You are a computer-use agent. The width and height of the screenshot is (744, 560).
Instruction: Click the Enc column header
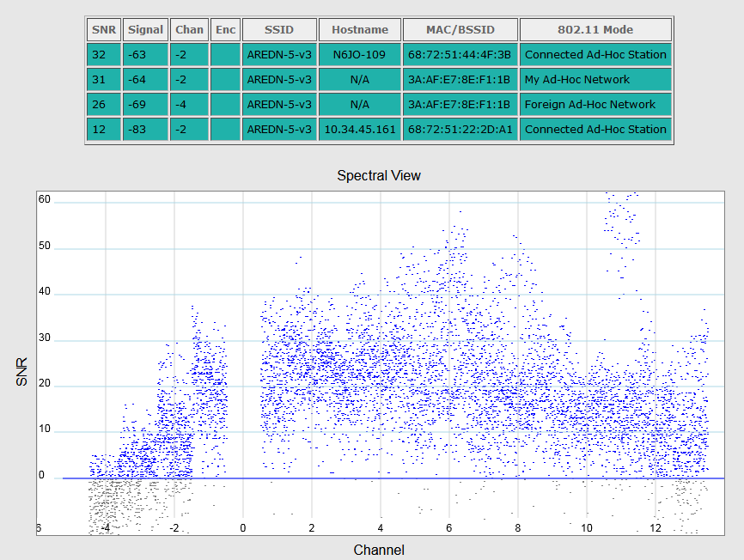(225, 29)
